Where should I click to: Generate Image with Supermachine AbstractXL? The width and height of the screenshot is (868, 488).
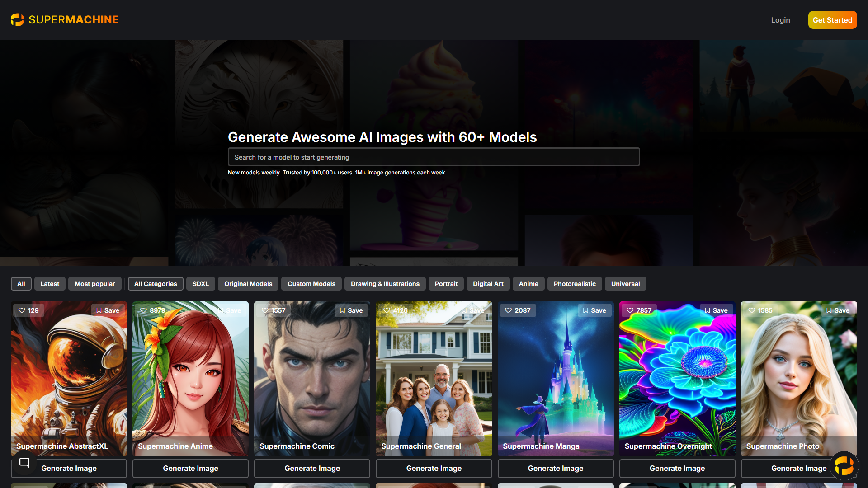(x=69, y=469)
